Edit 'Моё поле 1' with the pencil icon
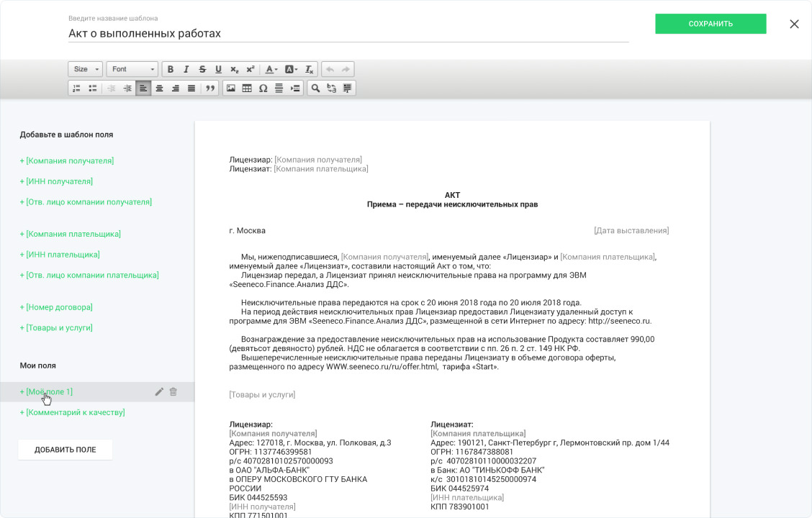 [x=159, y=392]
